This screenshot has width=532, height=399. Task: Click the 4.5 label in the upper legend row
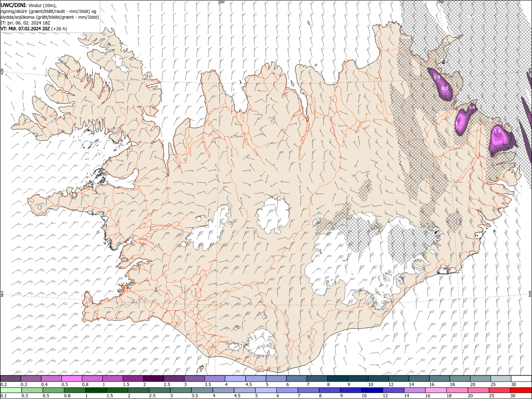point(249,384)
